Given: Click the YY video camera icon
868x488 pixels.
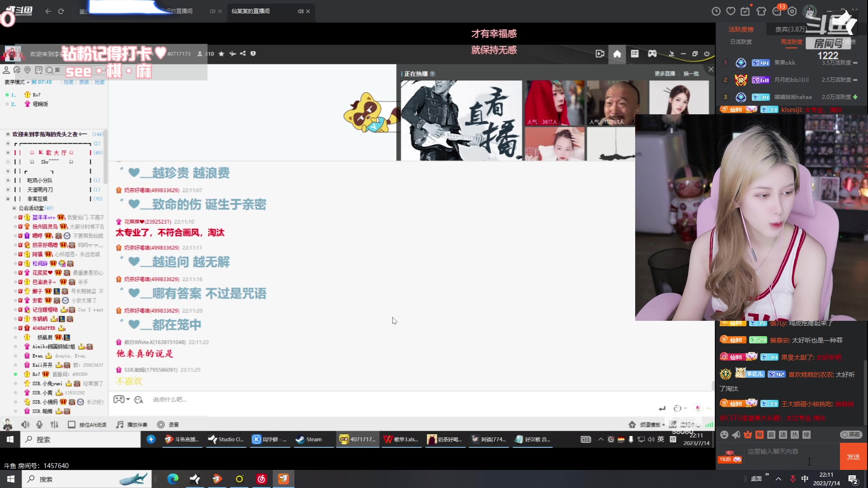Looking at the screenshot, I should [x=600, y=54].
